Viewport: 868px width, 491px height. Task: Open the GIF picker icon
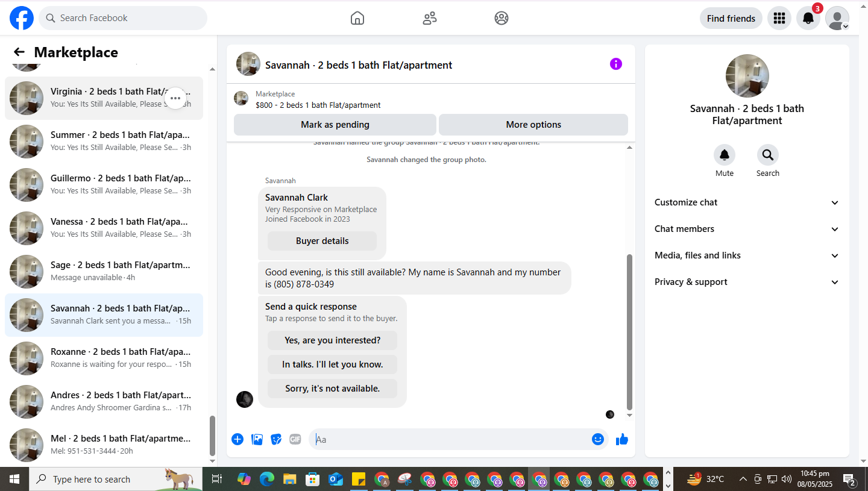point(295,439)
